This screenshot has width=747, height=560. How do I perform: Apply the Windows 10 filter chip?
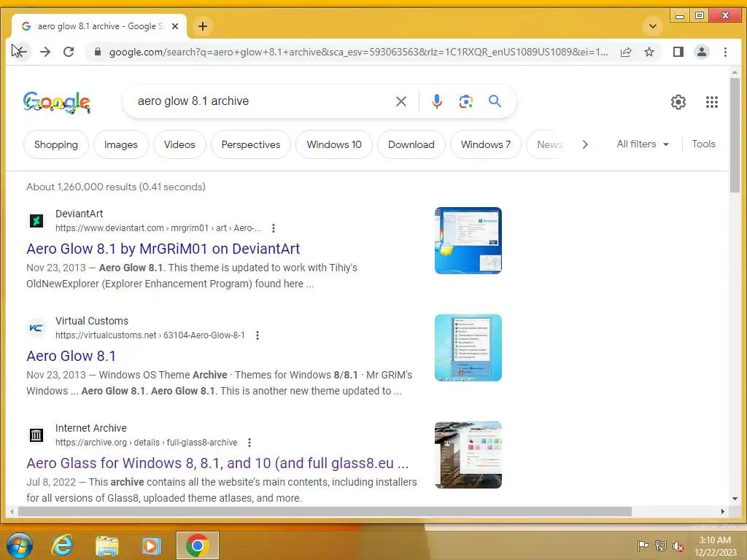tap(334, 144)
